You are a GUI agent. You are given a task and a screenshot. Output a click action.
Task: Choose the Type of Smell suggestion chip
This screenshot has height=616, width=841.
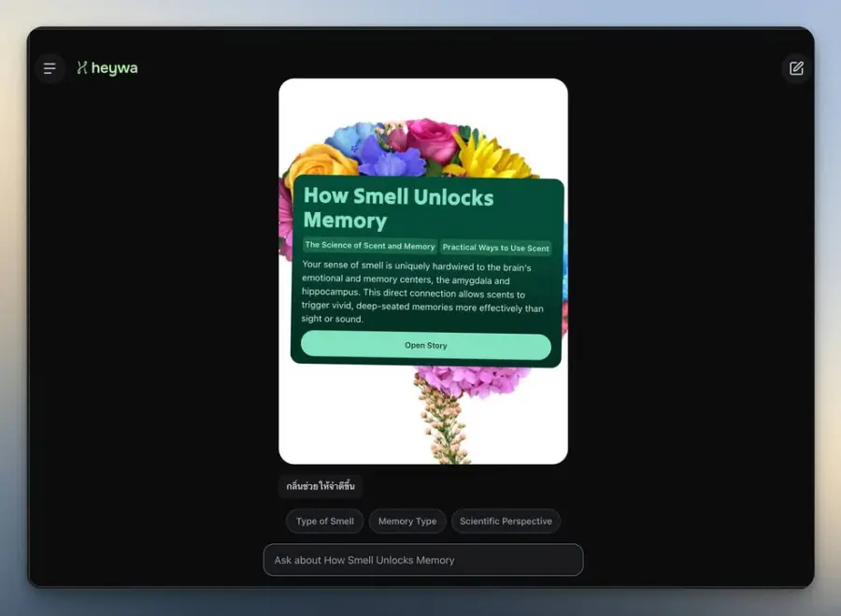click(325, 521)
